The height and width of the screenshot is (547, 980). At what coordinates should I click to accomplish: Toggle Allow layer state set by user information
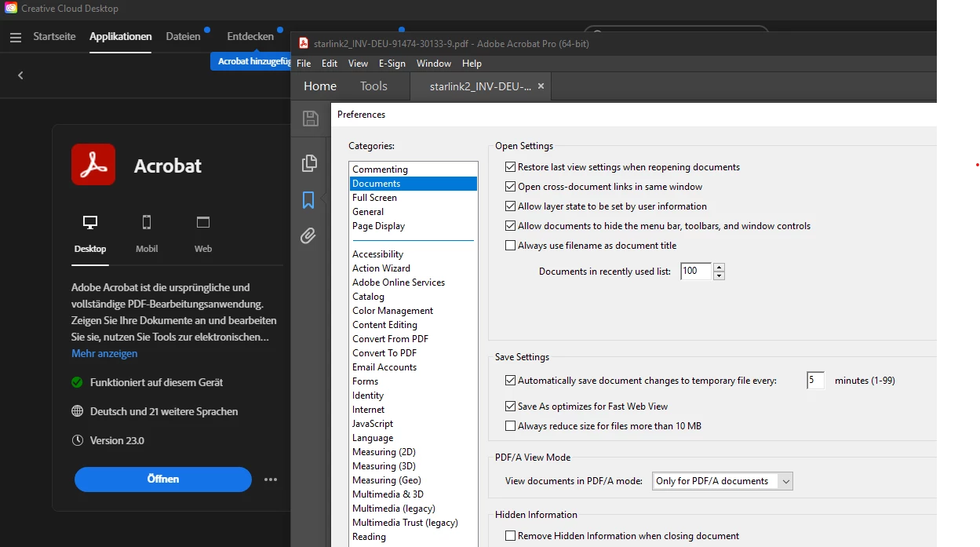pos(511,206)
